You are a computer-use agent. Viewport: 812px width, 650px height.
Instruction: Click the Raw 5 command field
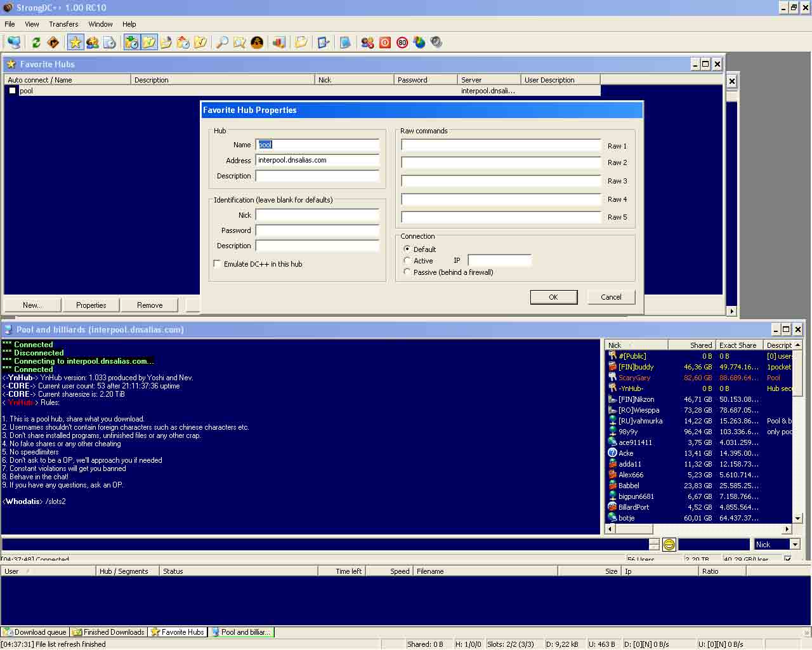tap(501, 217)
